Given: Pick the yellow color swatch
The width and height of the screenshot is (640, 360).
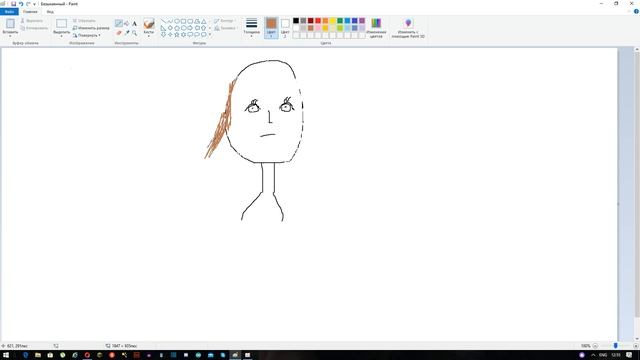Looking at the screenshot, I should pyautogui.click(x=333, y=20).
